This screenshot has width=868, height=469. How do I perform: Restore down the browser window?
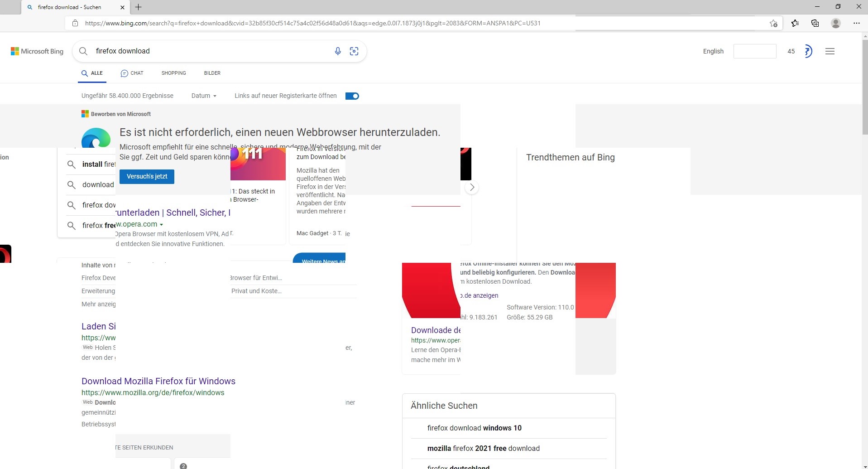(838, 7)
